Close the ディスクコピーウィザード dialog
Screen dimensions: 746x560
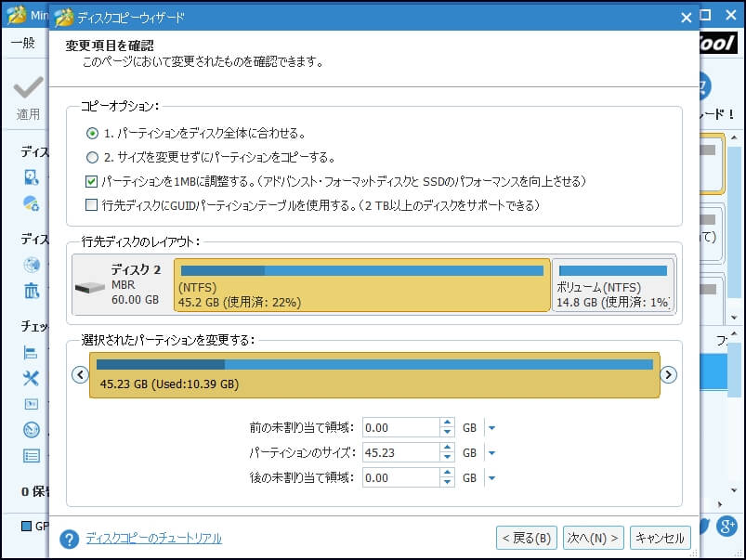click(x=686, y=18)
